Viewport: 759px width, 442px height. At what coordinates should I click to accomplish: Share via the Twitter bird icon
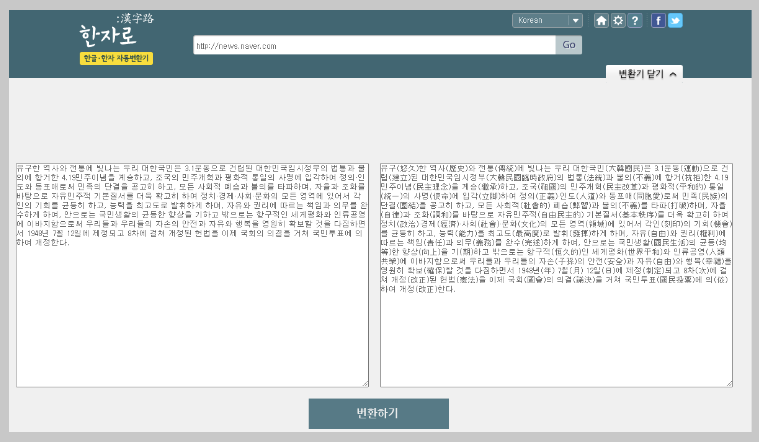pyautogui.click(x=675, y=20)
